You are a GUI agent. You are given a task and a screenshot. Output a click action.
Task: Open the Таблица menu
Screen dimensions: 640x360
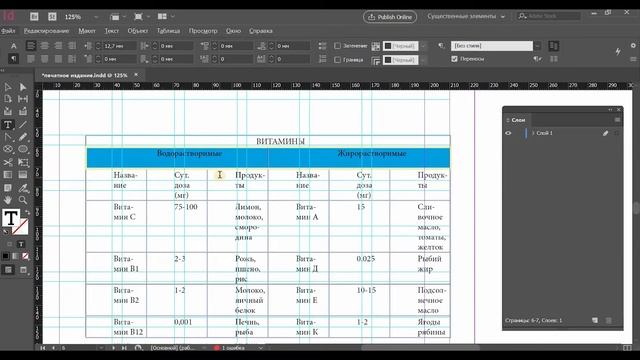click(x=168, y=31)
